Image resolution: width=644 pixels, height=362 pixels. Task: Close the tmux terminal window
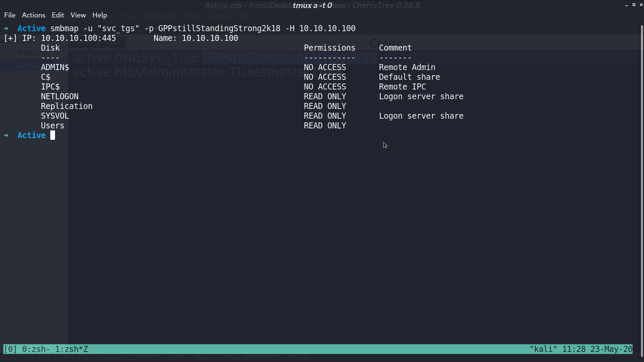(641, 5)
